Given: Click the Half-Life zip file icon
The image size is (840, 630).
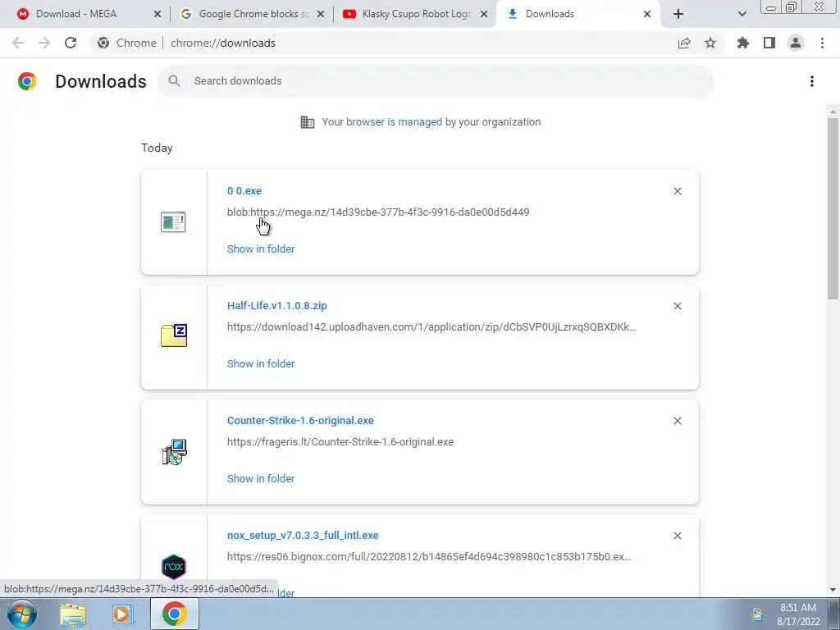Looking at the screenshot, I should [174, 336].
